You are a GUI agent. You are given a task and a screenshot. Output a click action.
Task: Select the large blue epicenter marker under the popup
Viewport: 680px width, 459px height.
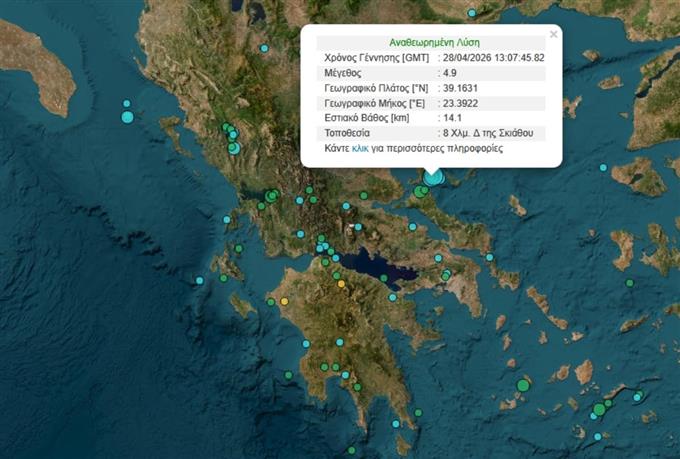point(432,178)
